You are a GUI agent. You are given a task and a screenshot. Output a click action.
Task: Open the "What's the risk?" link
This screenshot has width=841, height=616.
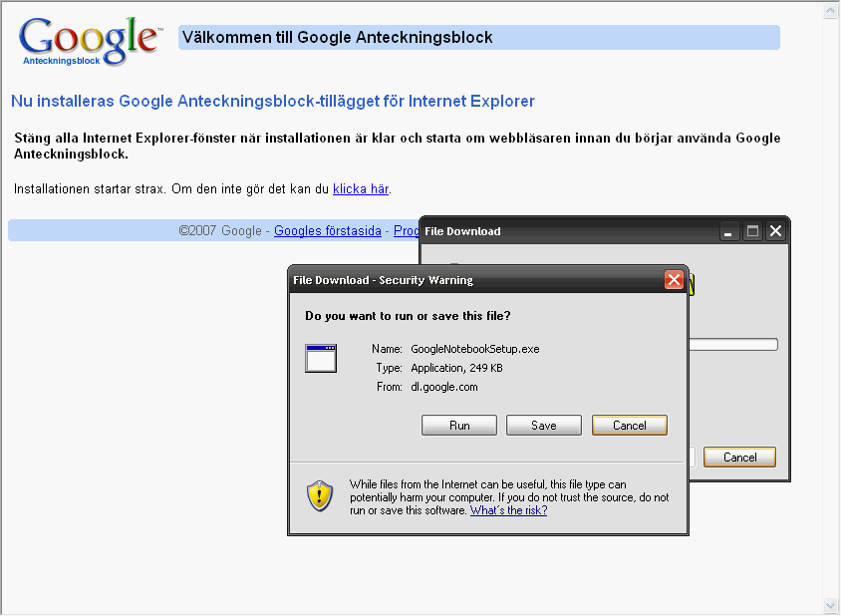(508, 510)
